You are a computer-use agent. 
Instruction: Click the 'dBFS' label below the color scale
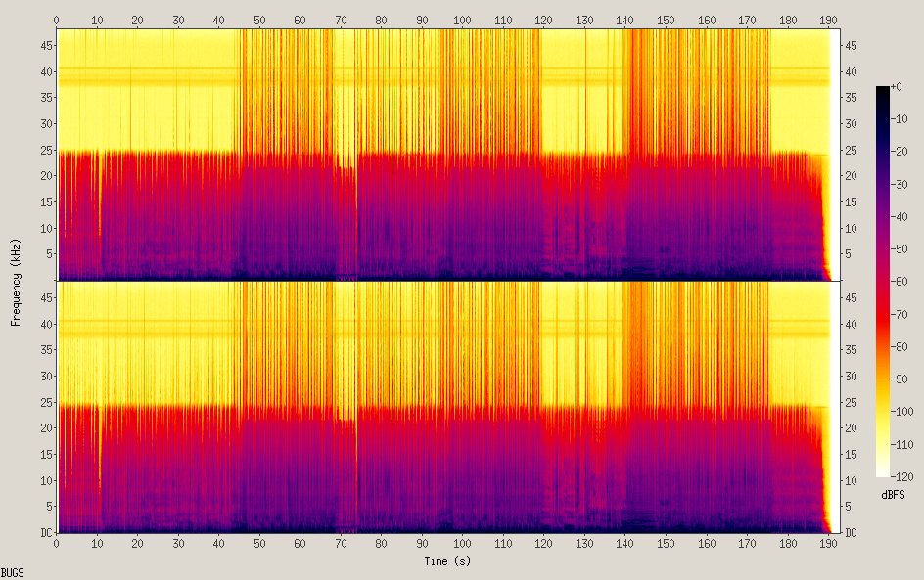893,495
